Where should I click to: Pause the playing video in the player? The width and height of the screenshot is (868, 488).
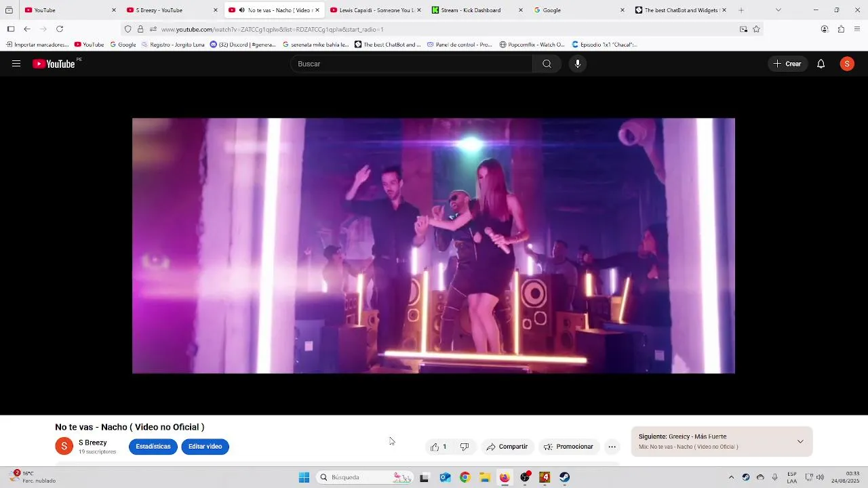coord(433,245)
